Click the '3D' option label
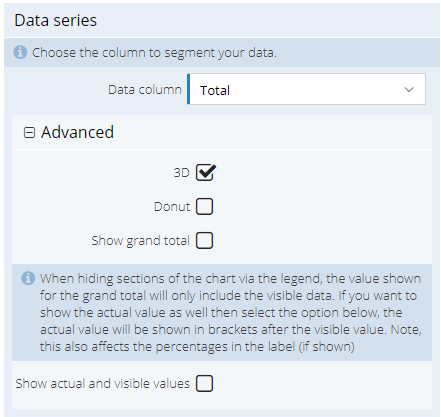This screenshot has height=417, width=441. 182,173
